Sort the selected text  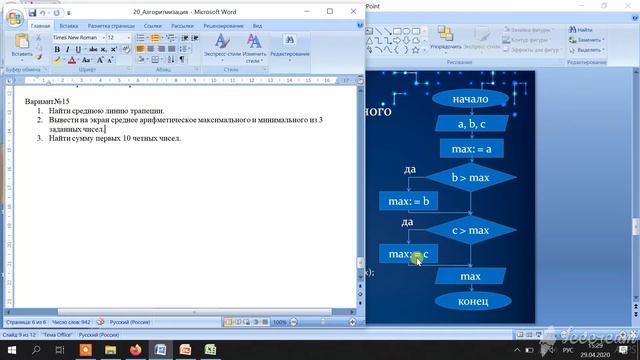(x=171, y=60)
